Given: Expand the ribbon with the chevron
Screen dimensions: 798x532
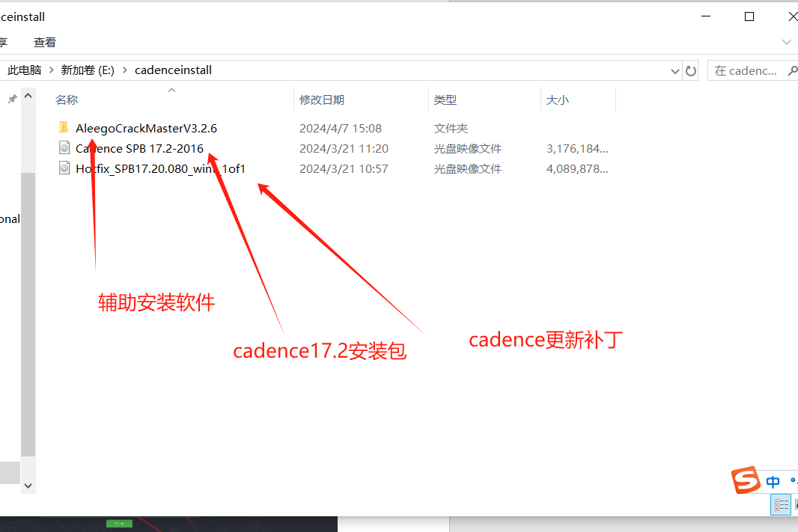Looking at the screenshot, I should tap(786, 42).
